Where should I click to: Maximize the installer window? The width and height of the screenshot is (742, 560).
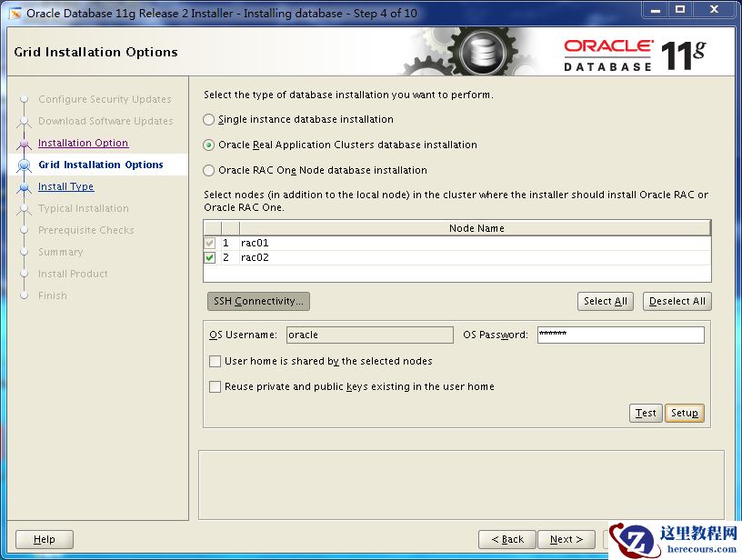tap(680, 10)
